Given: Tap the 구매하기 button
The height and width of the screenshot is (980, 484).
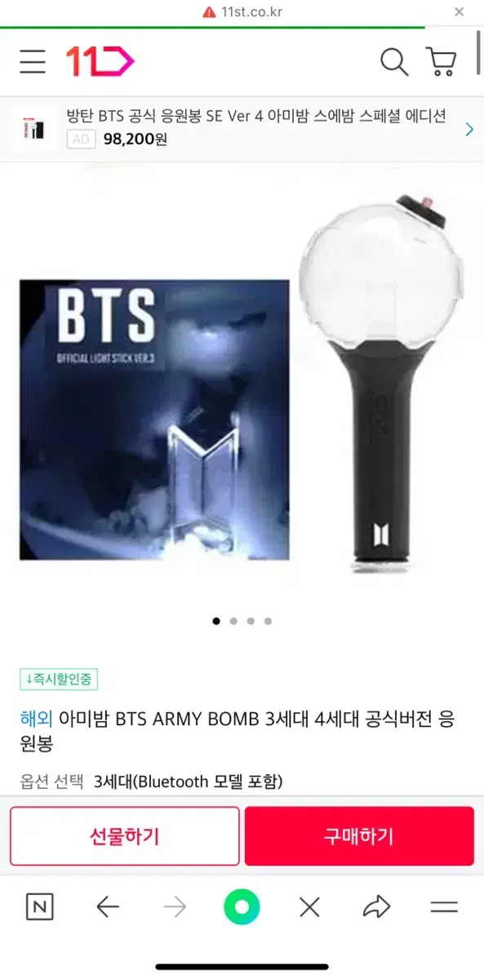Looking at the screenshot, I should tap(359, 836).
